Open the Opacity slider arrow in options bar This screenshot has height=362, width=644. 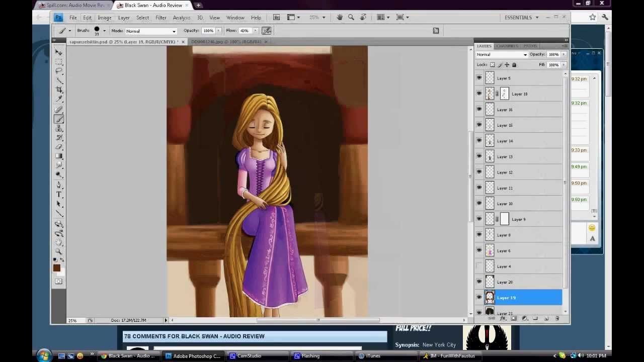pos(218,31)
